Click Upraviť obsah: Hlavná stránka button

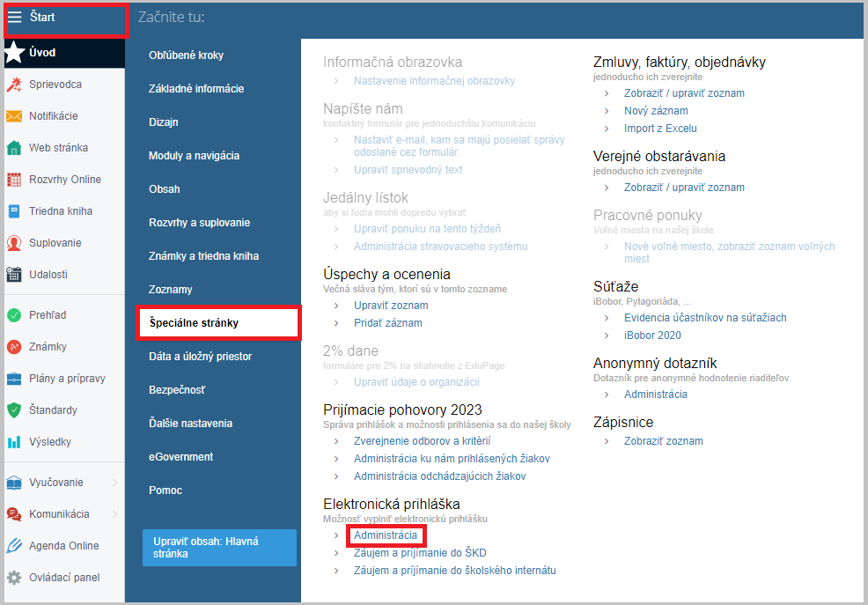point(219,548)
